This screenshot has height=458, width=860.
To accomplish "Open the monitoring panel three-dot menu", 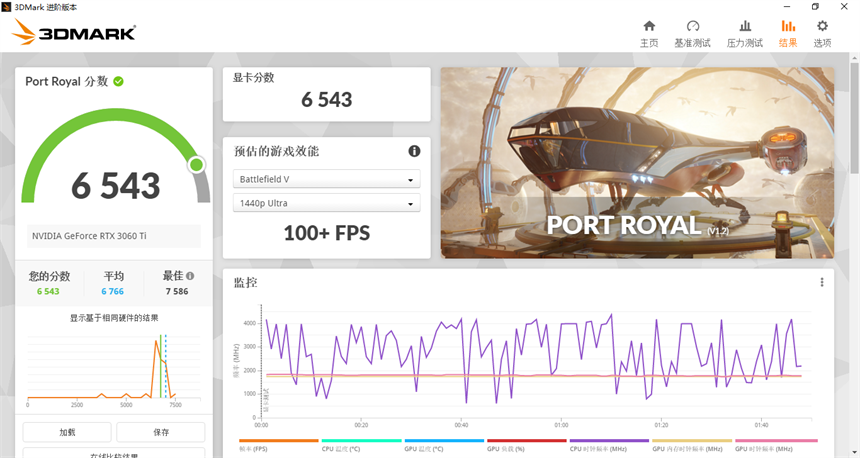I will pos(822,282).
